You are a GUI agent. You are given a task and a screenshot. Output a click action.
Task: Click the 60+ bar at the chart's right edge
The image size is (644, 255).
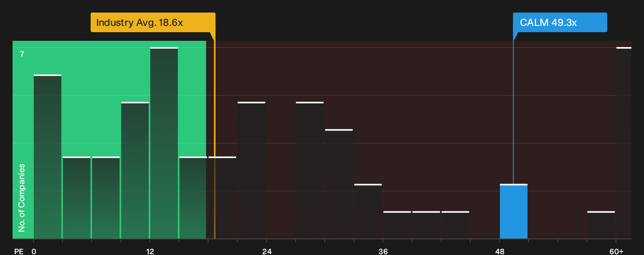click(624, 143)
